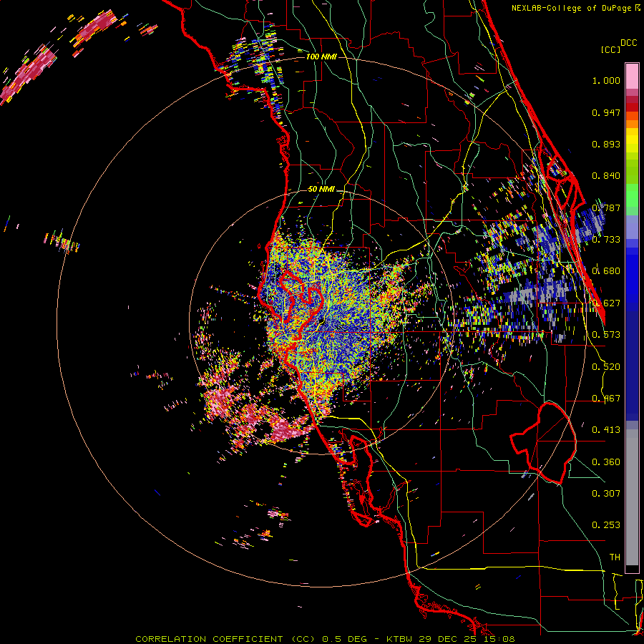The width and height of the screenshot is (644, 644).
Task: Select the 0.947 legend value
Action: click(606, 112)
